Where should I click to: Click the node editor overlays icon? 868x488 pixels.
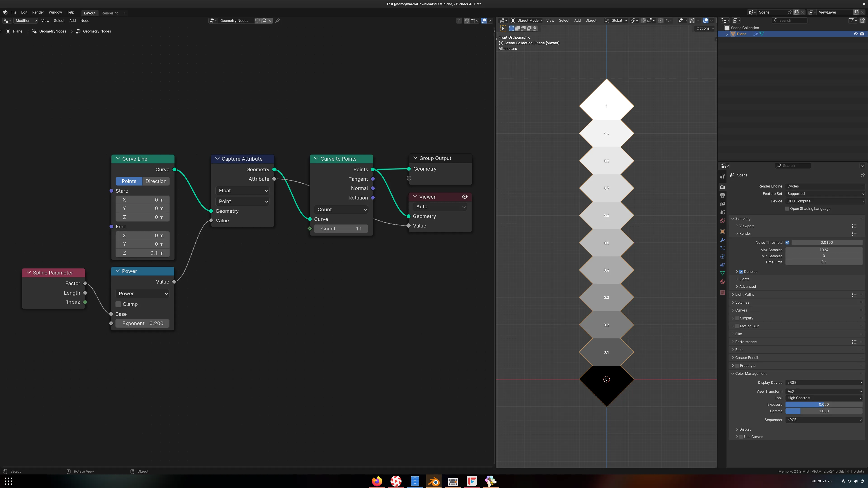(x=484, y=21)
